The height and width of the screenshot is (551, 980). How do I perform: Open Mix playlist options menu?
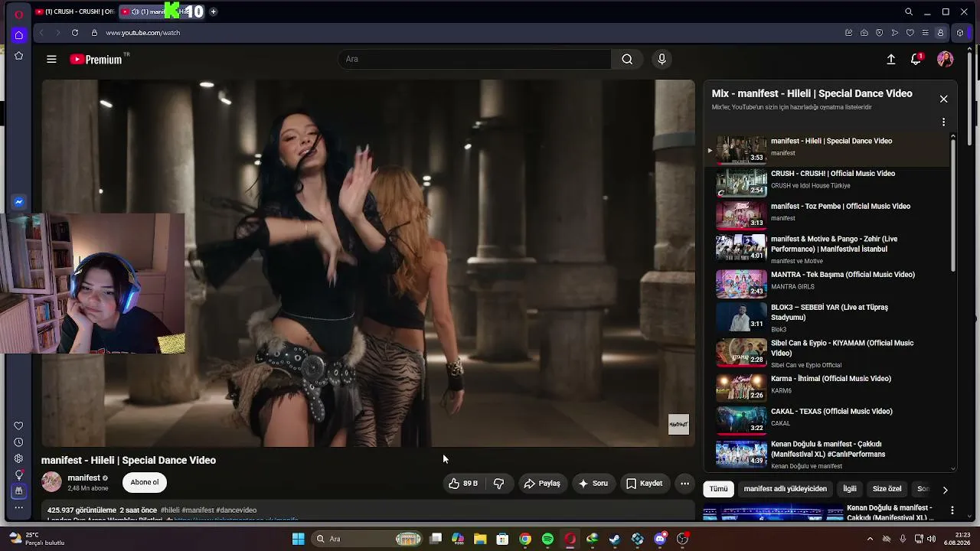click(943, 122)
